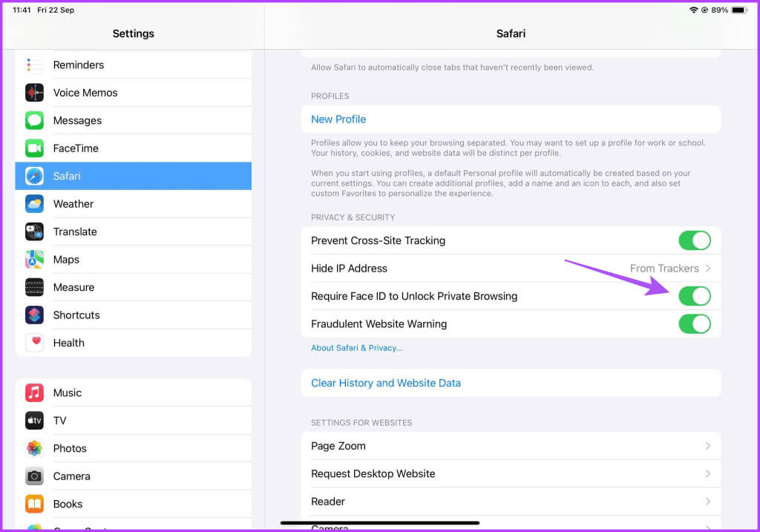Open the Measure ruler icon
The height and width of the screenshot is (532, 760).
(x=34, y=287)
